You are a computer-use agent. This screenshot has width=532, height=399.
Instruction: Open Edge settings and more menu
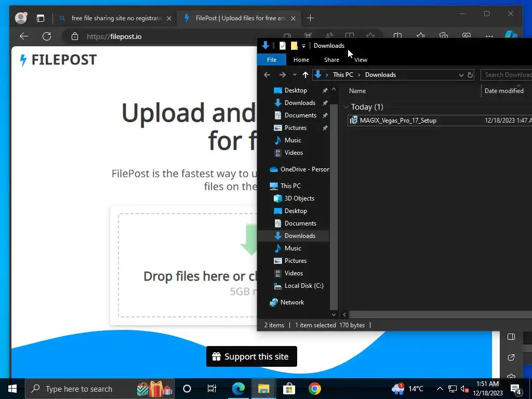[x=489, y=36]
